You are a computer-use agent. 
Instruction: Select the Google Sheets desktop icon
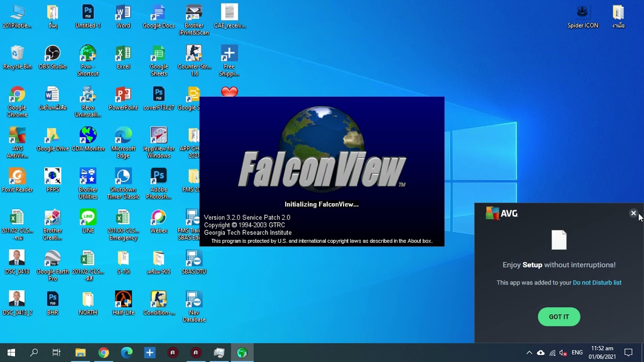coord(158,60)
